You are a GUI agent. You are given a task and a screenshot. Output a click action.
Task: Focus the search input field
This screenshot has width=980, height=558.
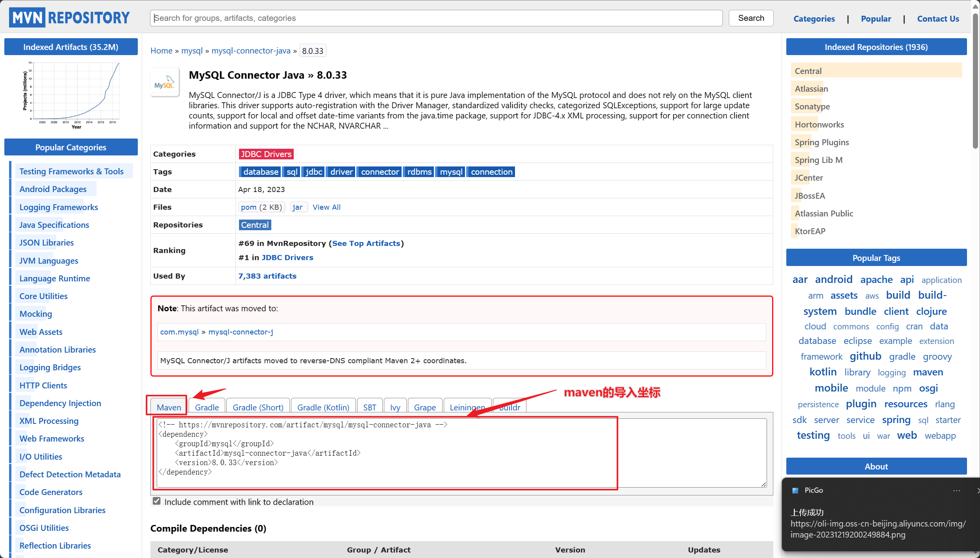pos(436,18)
